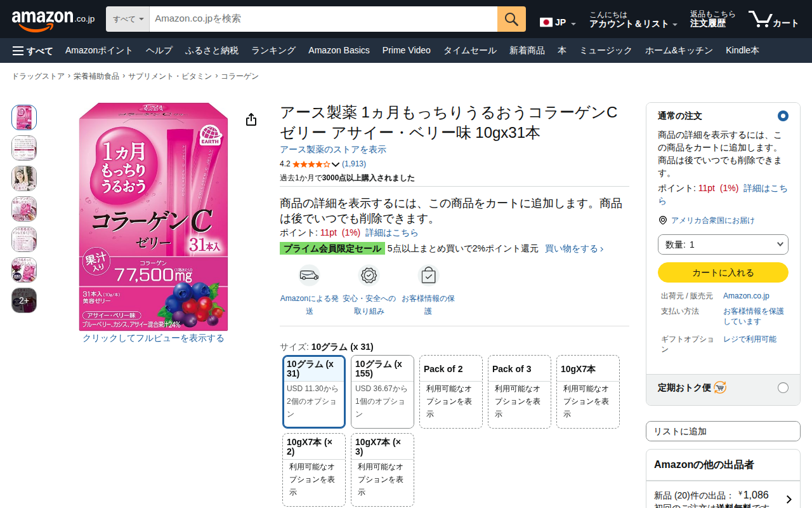Click the share icon beside product image
This screenshot has height=508, width=812.
251,120
